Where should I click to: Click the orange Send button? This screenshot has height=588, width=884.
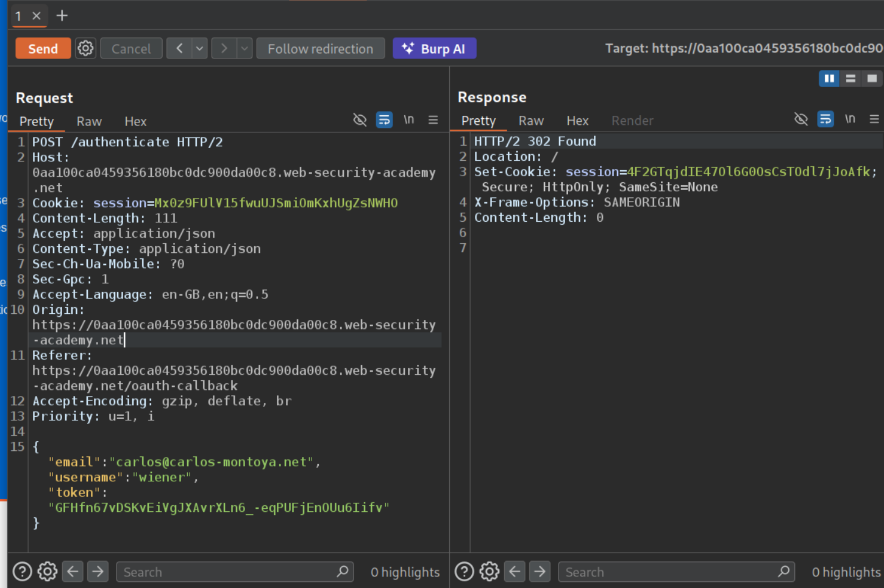click(x=43, y=49)
